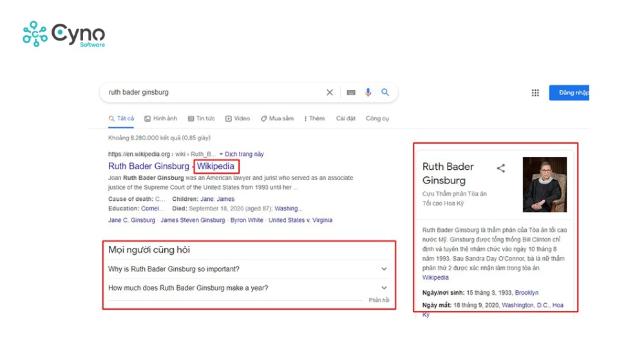
Task: Click the Brooklyn birthplace link
Action: click(526, 293)
